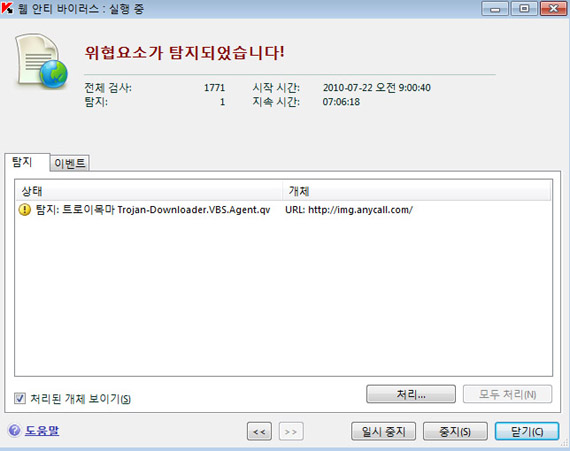The image size is (570, 451).
Task: Go forward with the >> button
Action: tap(291, 432)
